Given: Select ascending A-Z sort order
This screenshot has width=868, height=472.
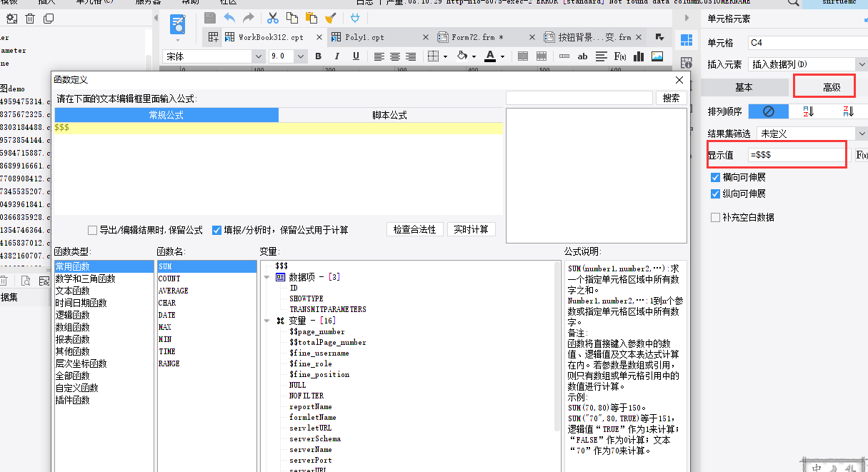Looking at the screenshot, I should point(809,111).
